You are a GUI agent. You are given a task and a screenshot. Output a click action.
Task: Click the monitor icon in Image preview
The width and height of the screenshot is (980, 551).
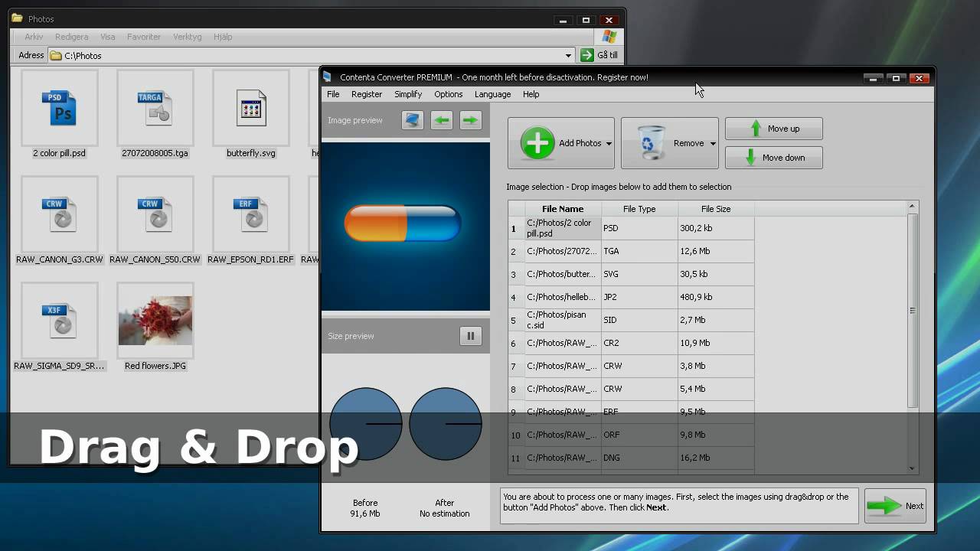[x=413, y=120]
